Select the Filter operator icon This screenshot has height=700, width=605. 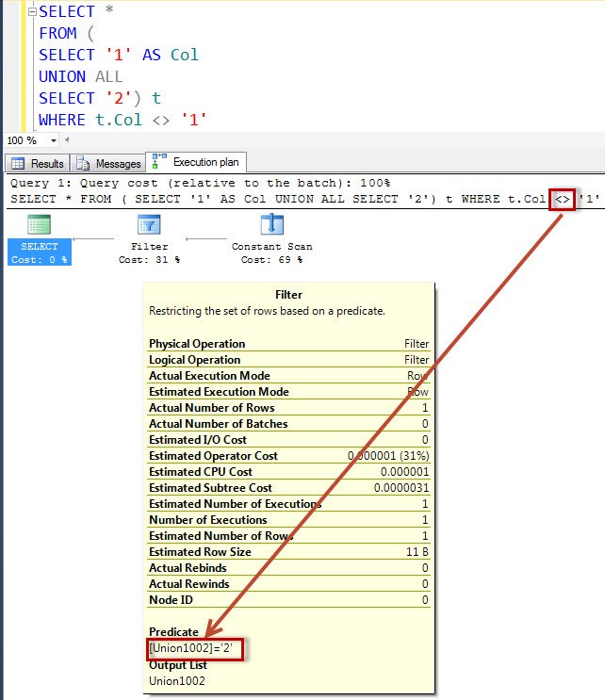tap(149, 224)
